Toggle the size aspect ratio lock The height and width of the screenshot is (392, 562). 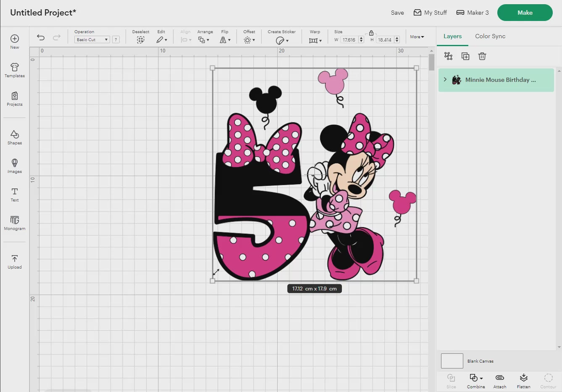pos(371,33)
